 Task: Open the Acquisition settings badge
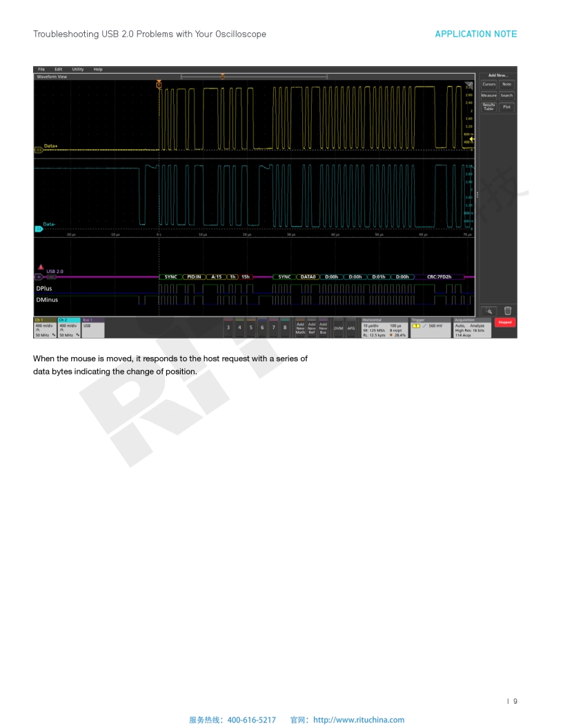(x=472, y=327)
